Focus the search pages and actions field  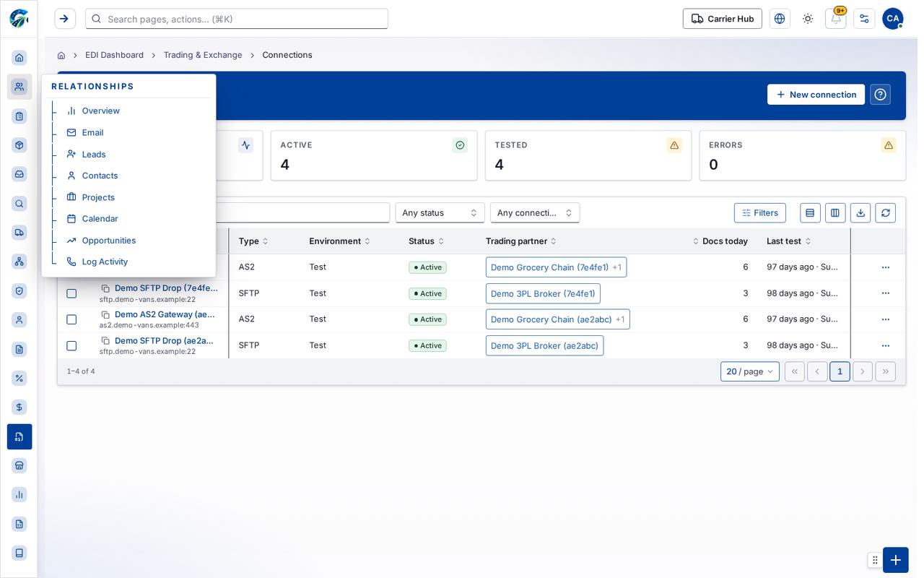(x=237, y=19)
